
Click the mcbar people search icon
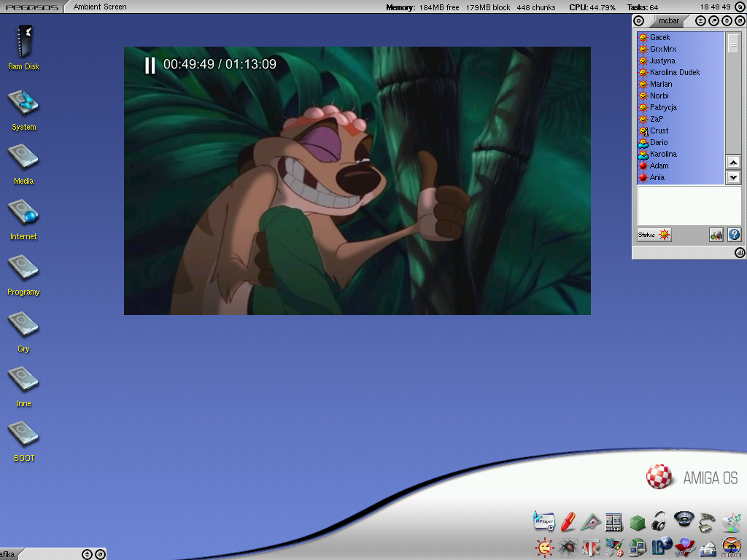[x=716, y=234]
